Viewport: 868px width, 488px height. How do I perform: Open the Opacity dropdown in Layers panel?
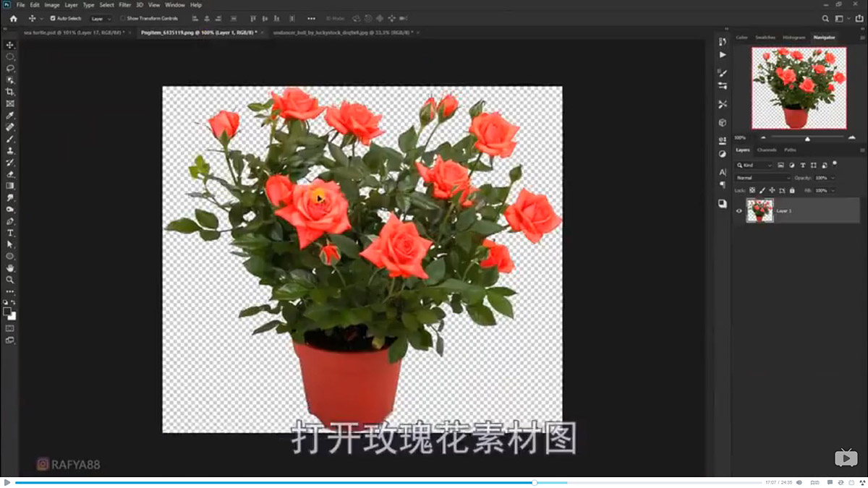832,178
